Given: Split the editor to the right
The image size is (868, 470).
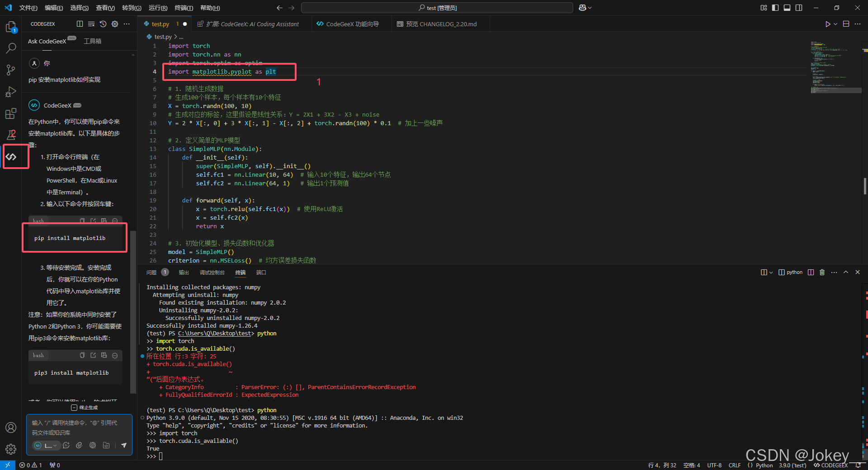Looking at the screenshot, I should tap(846, 24).
